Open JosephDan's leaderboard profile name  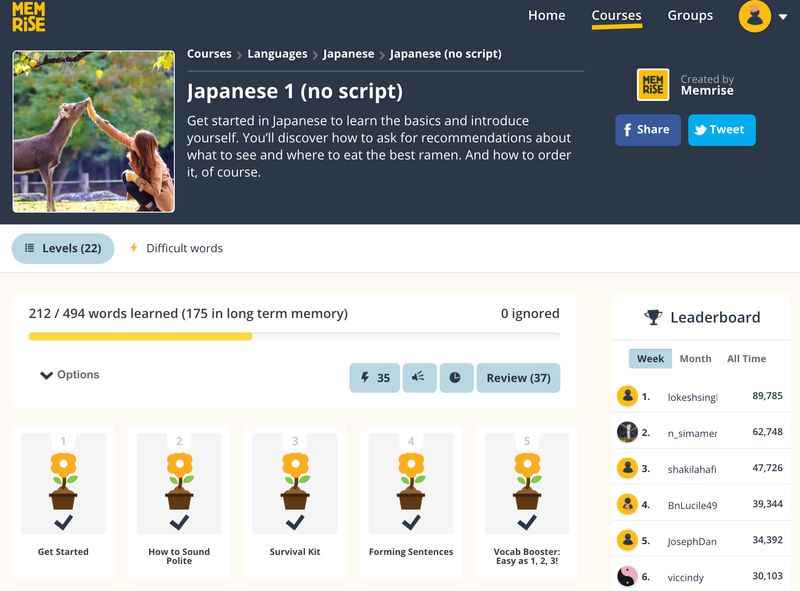tap(692, 541)
